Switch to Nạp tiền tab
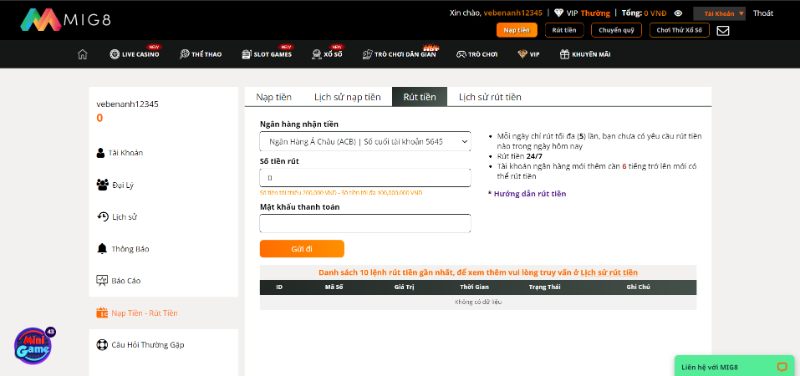800x376 pixels. click(274, 97)
